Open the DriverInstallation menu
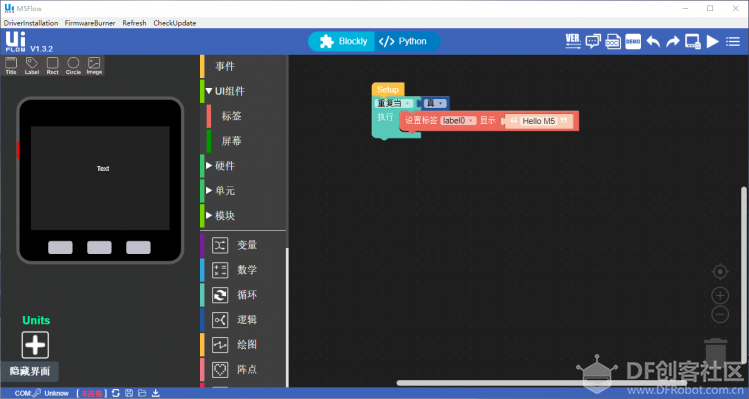The width and height of the screenshot is (749, 399). [31, 23]
